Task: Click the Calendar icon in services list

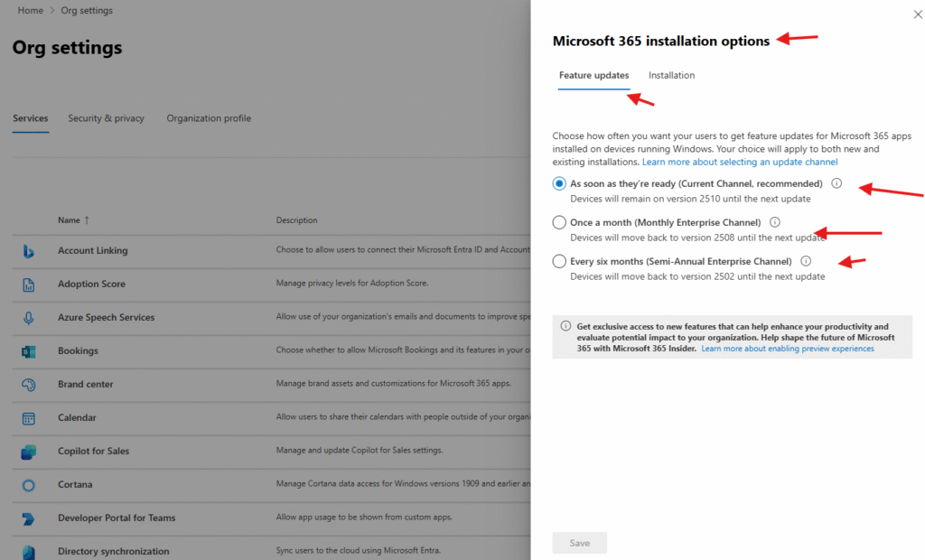Action: click(29, 418)
